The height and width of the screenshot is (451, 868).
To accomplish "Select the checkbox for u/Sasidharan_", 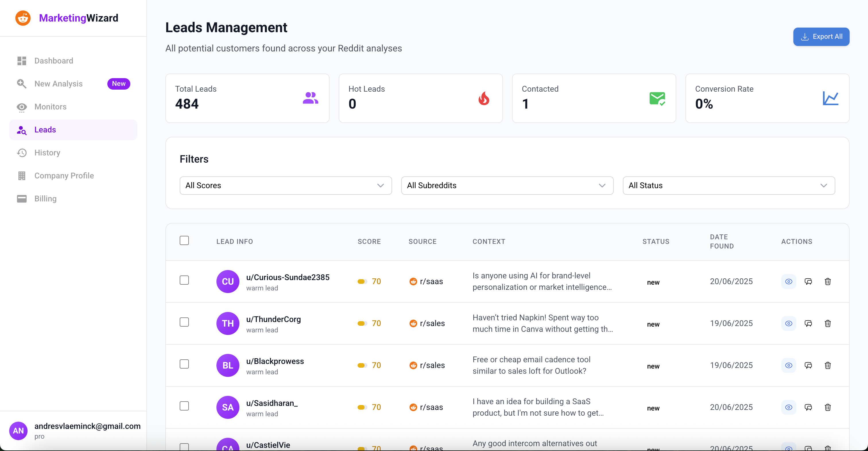I will coord(184,406).
